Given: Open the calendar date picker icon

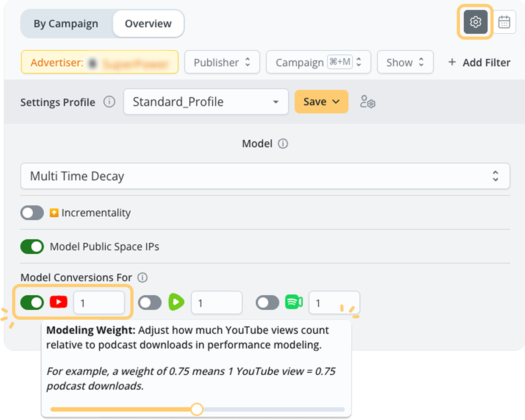Looking at the screenshot, I should [x=504, y=22].
